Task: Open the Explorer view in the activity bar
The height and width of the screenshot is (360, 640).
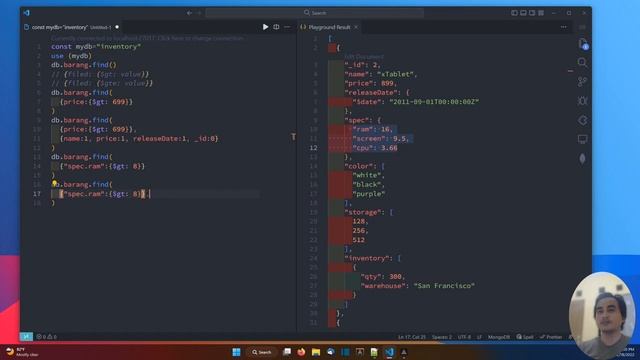Action: click(583, 44)
